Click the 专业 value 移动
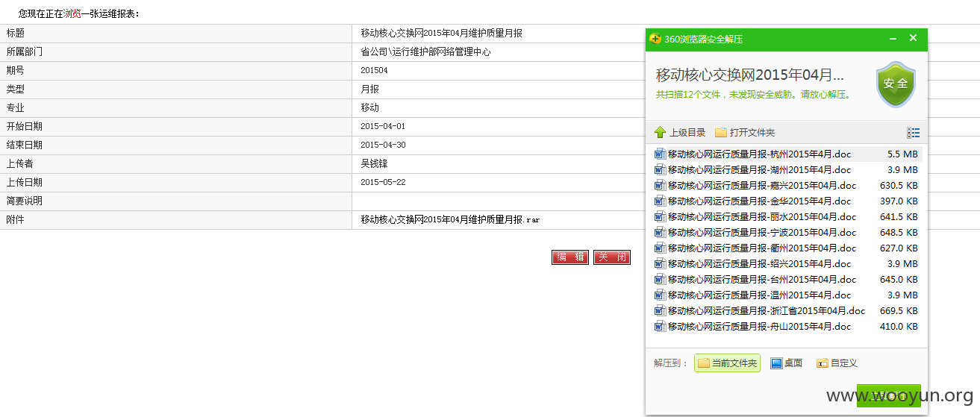The height and width of the screenshot is (417, 980). tap(369, 108)
